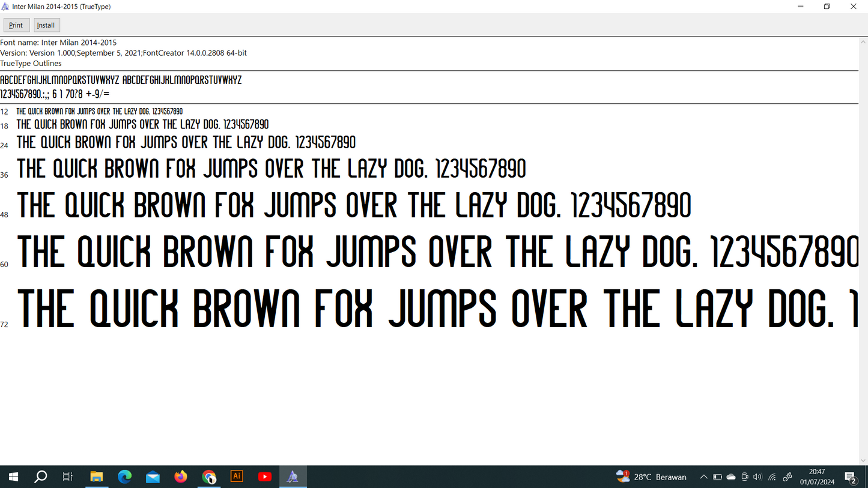This screenshot has height=488, width=868.
Task: Open the 28°C Berawan weather widget
Action: tap(651, 477)
